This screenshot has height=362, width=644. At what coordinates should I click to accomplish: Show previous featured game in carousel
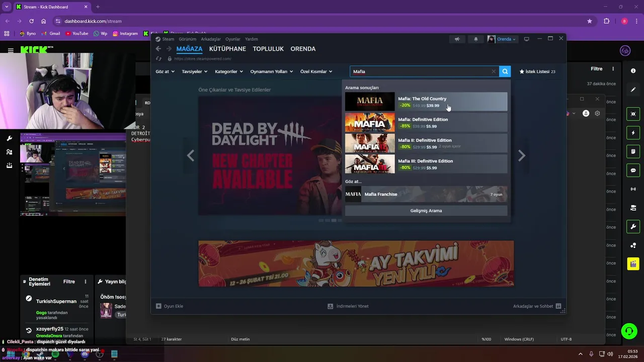(x=190, y=156)
